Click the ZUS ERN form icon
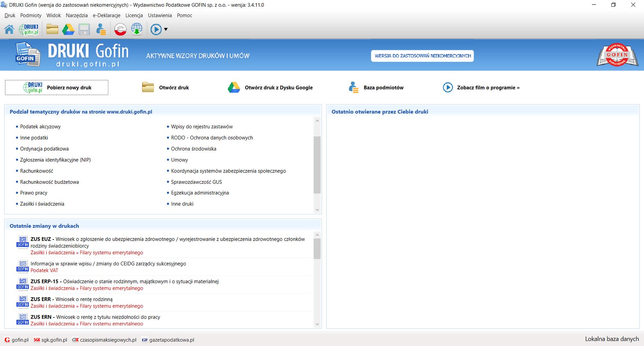Viewport: 644px width, 346px height. [x=22, y=319]
